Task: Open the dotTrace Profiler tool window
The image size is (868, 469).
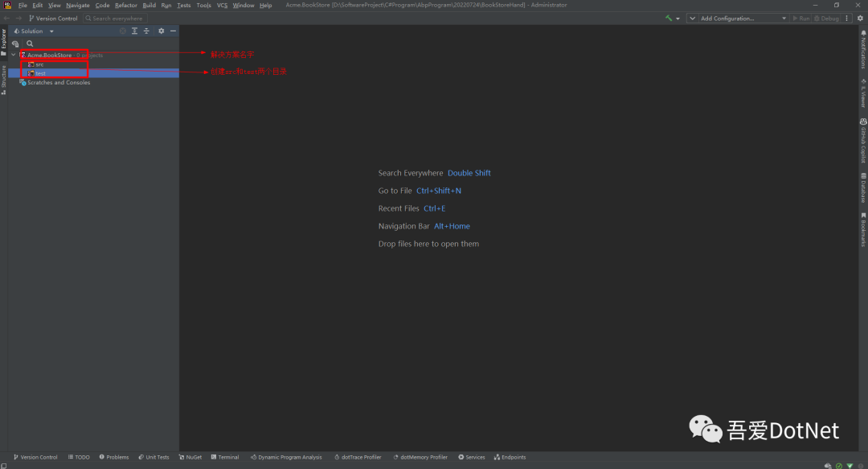Action: pyautogui.click(x=358, y=458)
